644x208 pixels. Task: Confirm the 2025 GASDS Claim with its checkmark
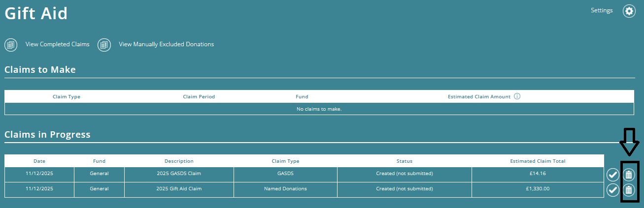(613, 175)
